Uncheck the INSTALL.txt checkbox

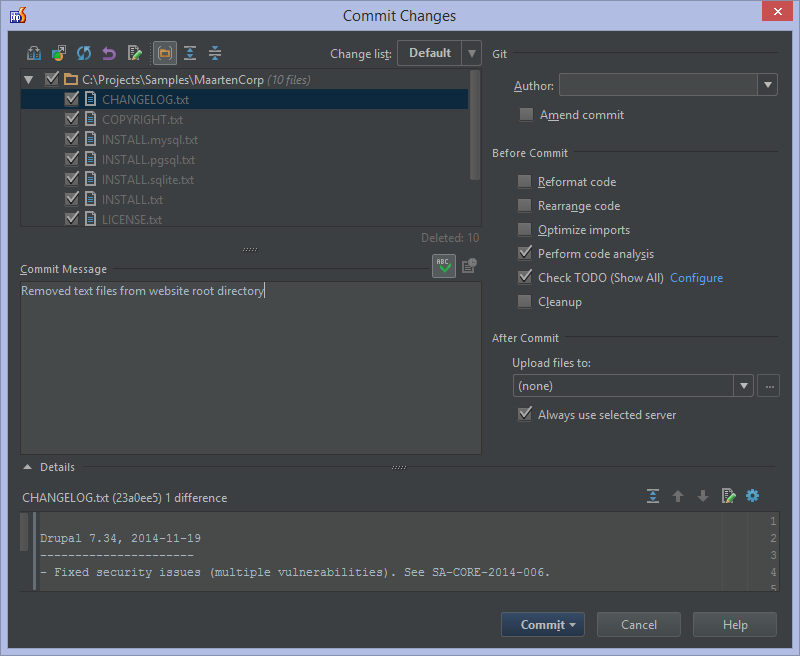point(72,198)
